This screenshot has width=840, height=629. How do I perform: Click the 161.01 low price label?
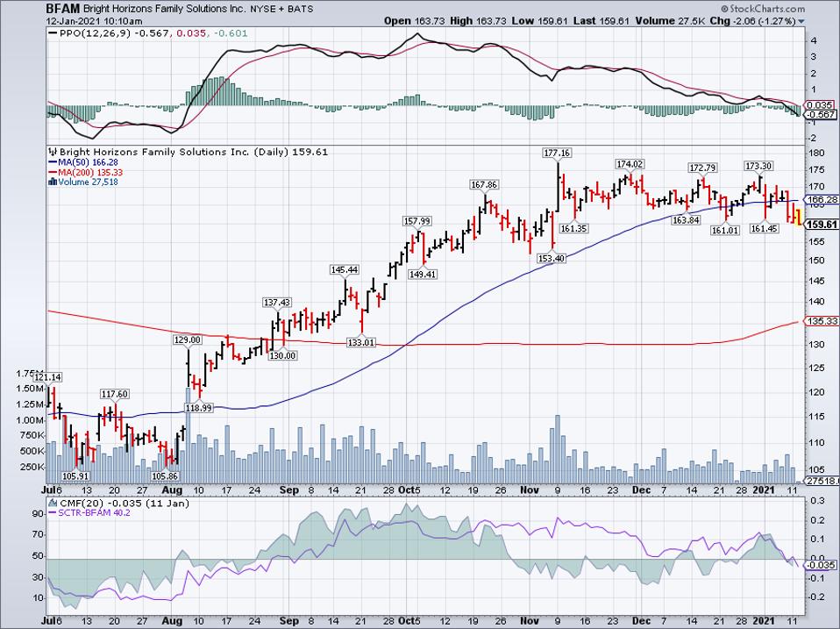pos(725,231)
